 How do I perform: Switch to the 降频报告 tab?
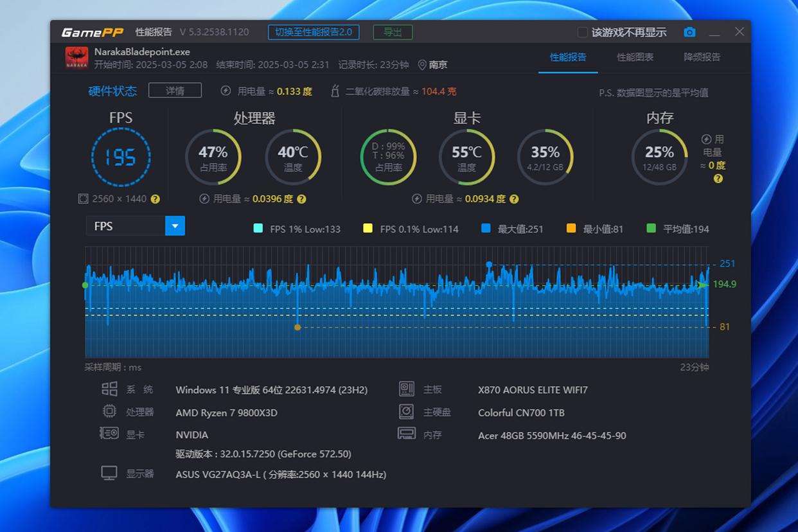click(702, 57)
